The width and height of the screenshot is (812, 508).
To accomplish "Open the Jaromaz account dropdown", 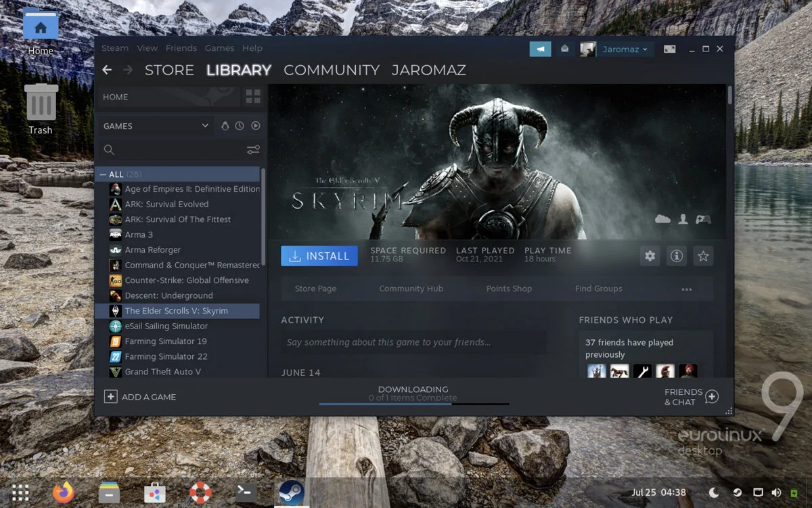I will click(623, 49).
